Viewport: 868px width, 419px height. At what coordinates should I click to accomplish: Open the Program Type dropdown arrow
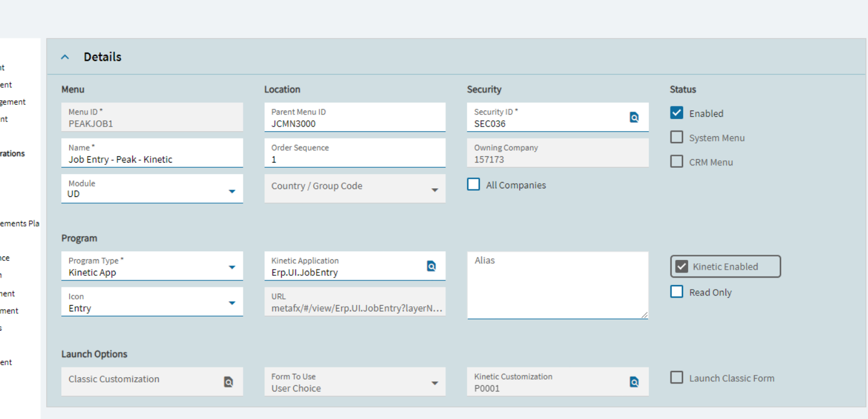[232, 266]
